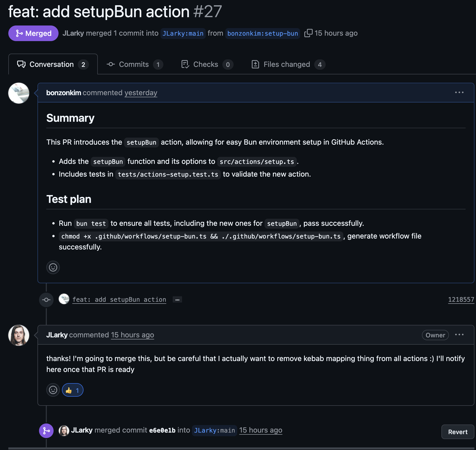476x450 pixels.
Task: Add emoji reaction to bonzonkim's comment
Action: tap(53, 267)
